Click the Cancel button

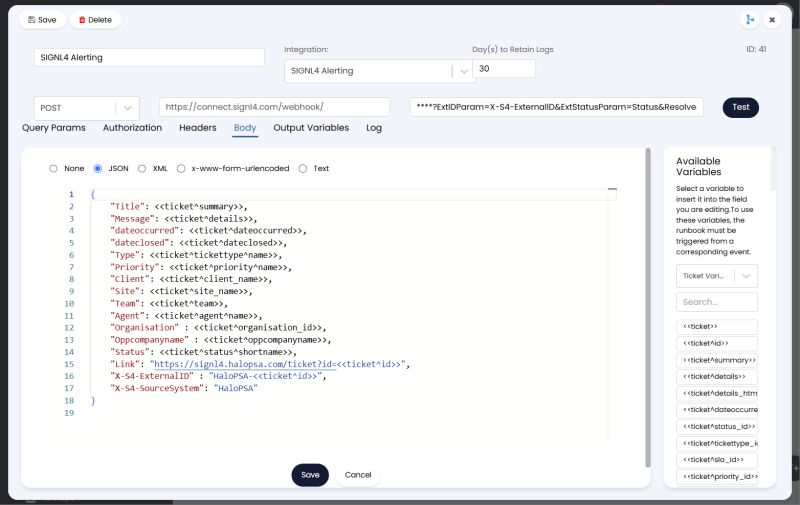[358, 475]
